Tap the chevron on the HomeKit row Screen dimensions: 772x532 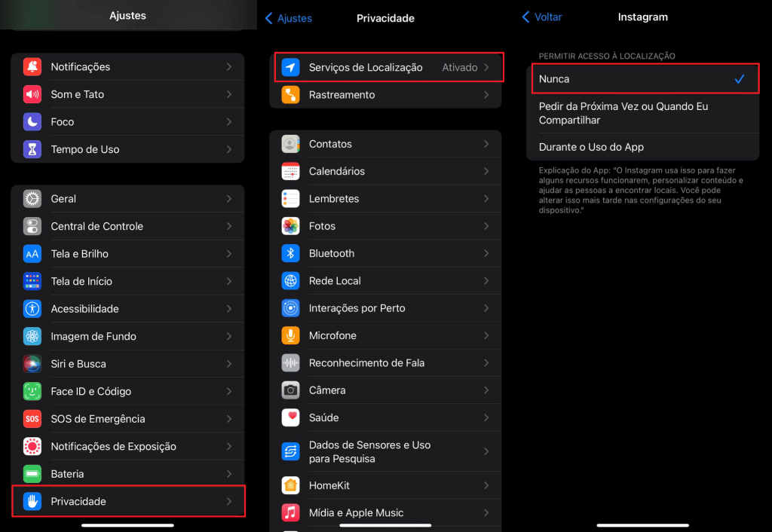point(486,486)
